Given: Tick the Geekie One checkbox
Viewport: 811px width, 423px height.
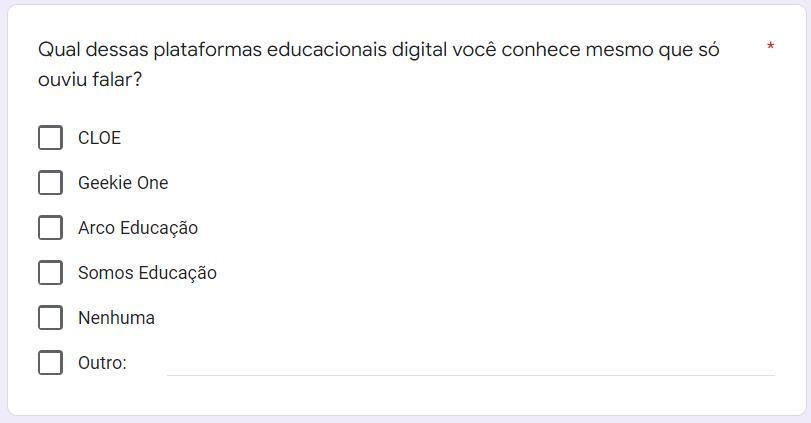Looking at the screenshot, I should [50, 183].
